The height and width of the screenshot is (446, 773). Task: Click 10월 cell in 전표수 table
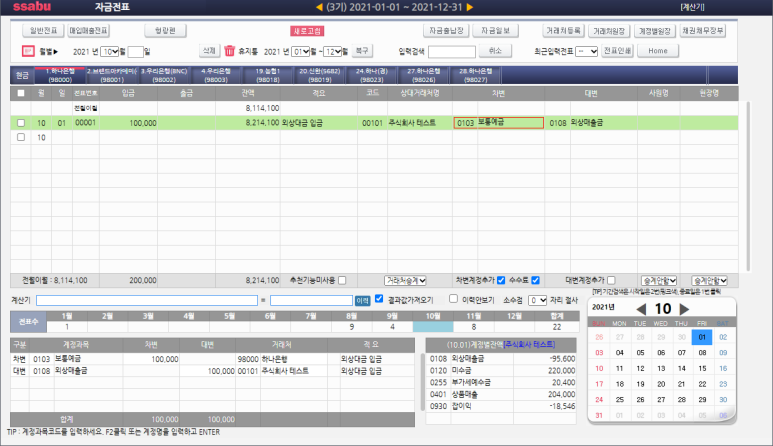pyautogui.click(x=433, y=326)
